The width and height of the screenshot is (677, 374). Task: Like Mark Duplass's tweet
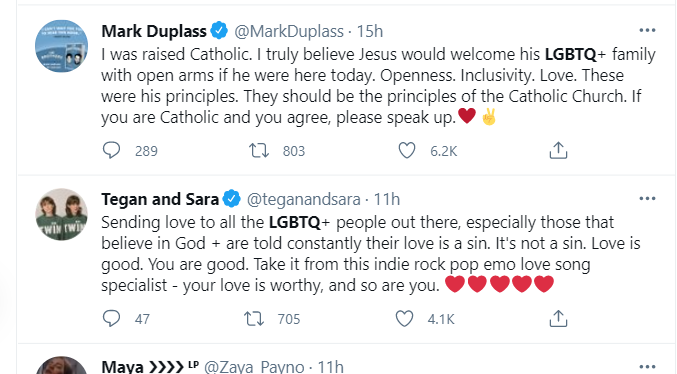coord(406,150)
